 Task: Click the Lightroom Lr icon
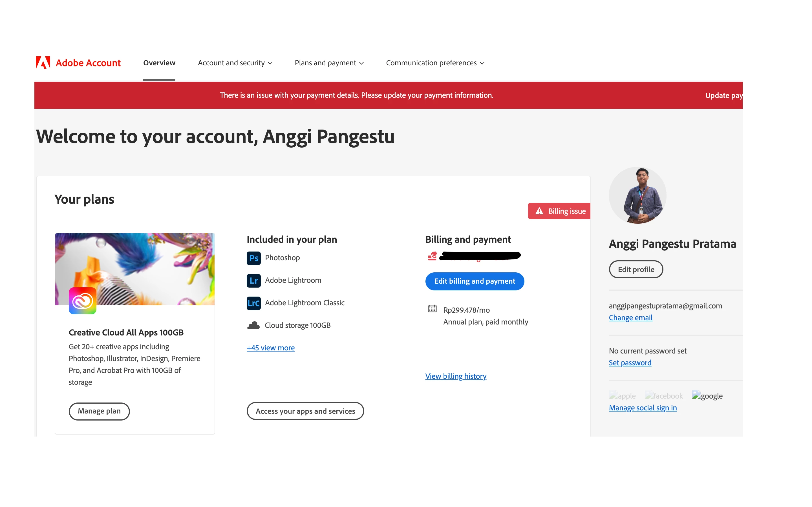tap(254, 280)
